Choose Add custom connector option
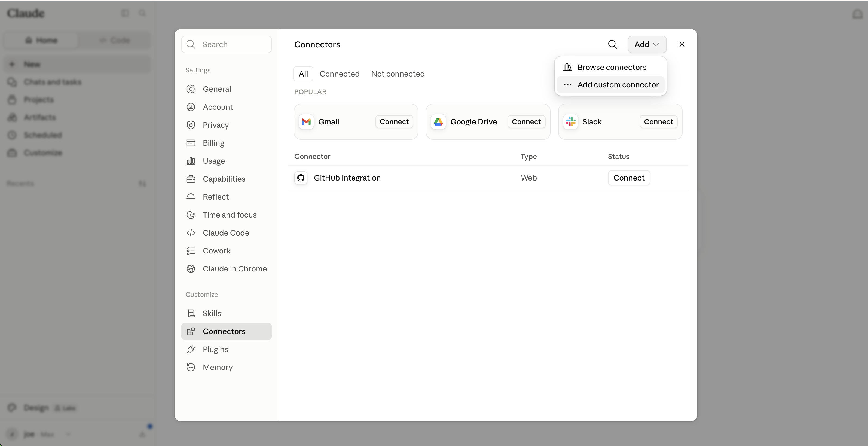Screen dimensions: 868x446 (610, 85)
